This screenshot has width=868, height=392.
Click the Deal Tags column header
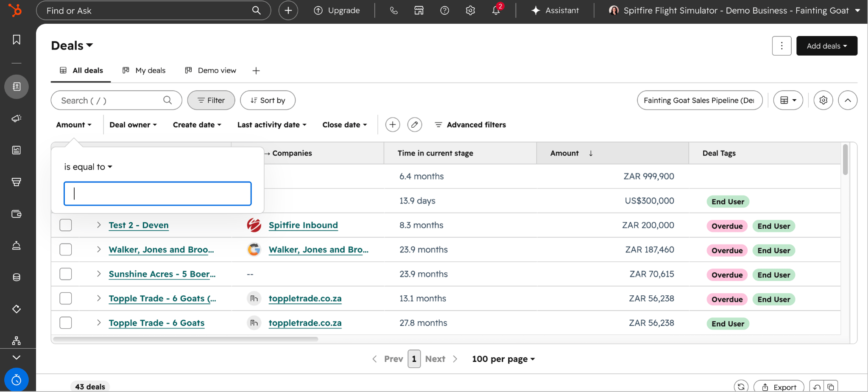[765, 153]
